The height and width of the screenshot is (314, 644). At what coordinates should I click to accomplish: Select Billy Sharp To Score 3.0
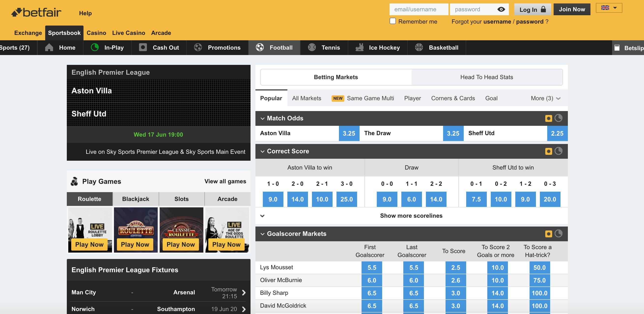click(x=456, y=293)
